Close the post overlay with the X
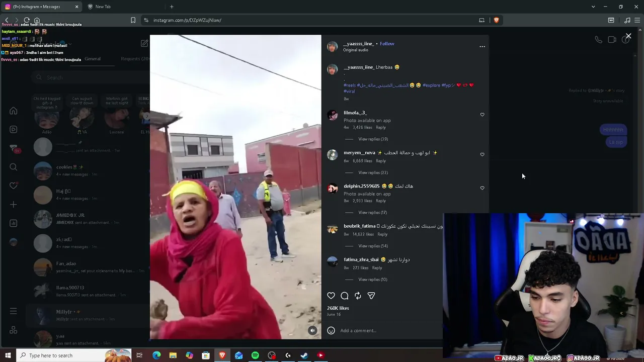Screen dimensions: 644x362 pyautogui.click(x=628, y=36)
